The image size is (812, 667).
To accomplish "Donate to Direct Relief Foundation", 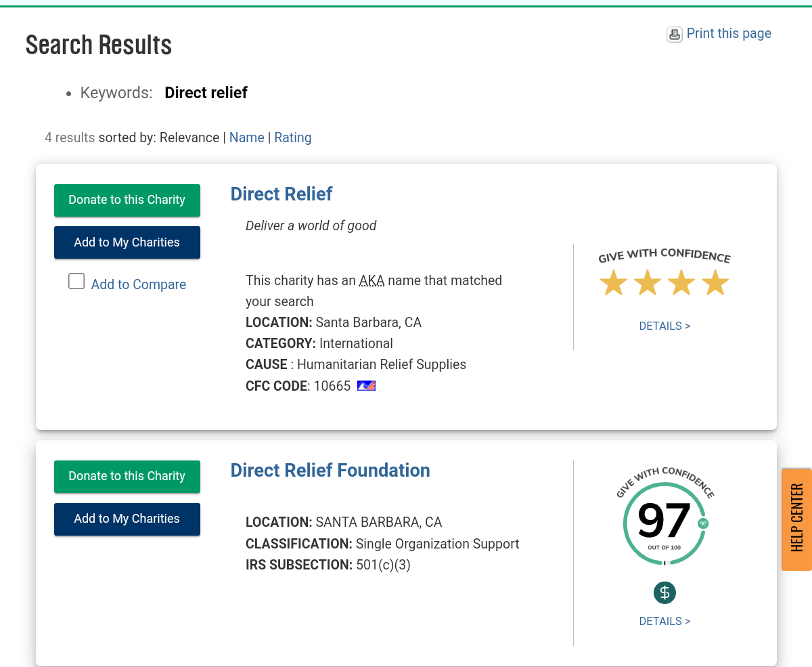I will (x=127, y=476).
